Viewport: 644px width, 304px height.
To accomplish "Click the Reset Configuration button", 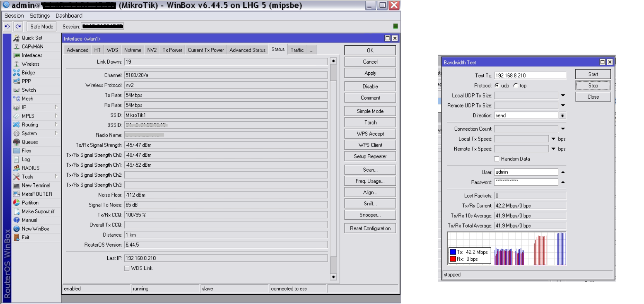I will (370, 228).
